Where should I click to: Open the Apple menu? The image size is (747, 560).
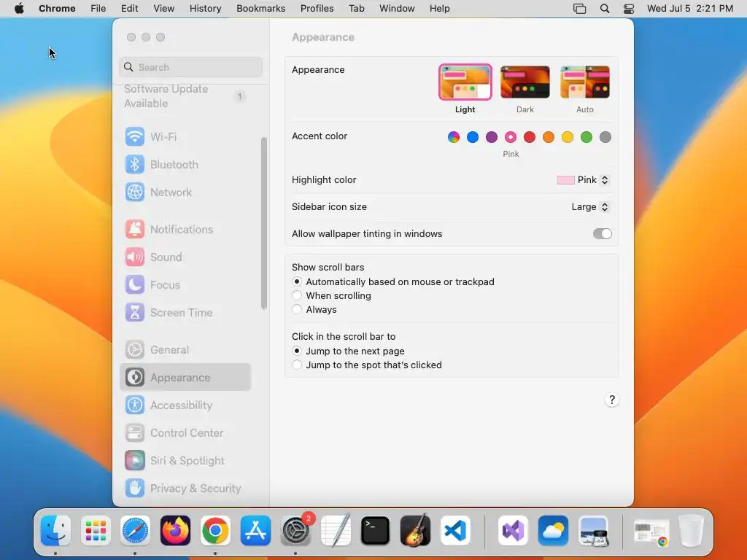pyautogui.click(x=19, y=9)
